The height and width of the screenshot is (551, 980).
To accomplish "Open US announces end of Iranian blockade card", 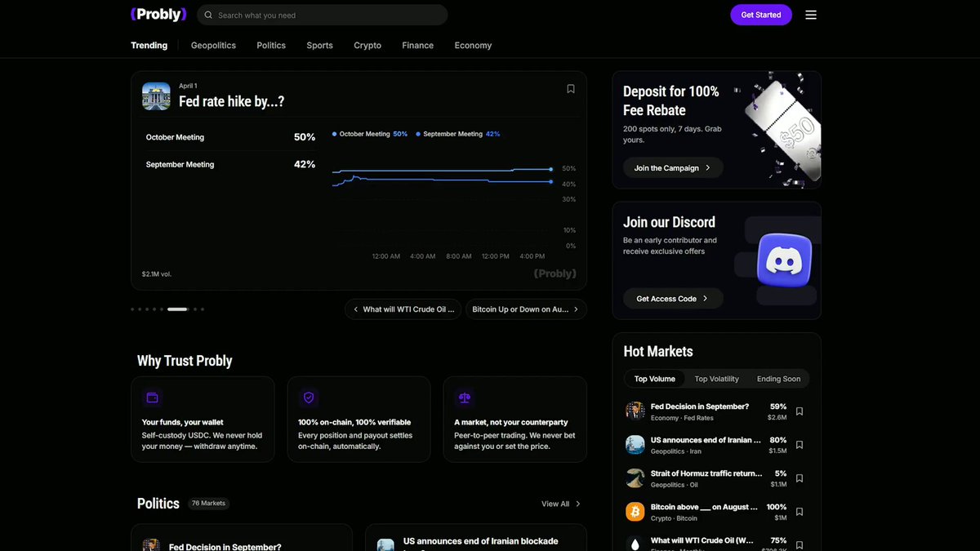I will 476,538.
